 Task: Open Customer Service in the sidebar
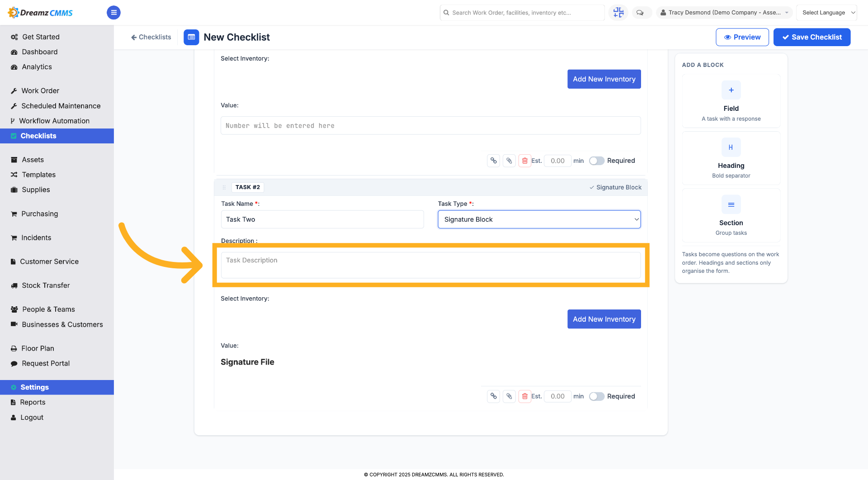(x=49, y=261)
